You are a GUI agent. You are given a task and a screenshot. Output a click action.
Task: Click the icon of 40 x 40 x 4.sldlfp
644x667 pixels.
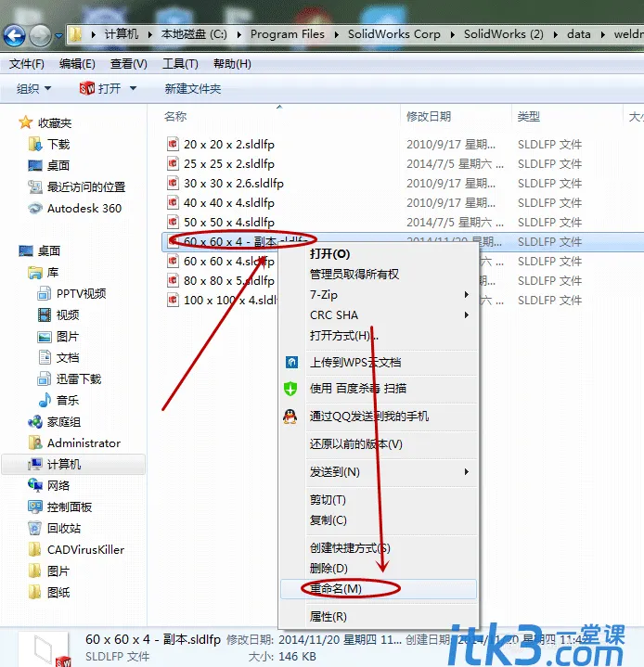(173, 202)
